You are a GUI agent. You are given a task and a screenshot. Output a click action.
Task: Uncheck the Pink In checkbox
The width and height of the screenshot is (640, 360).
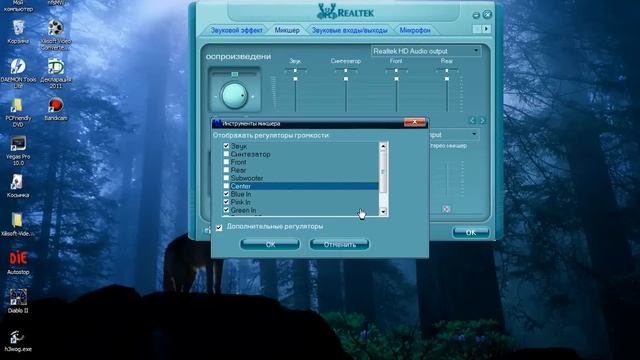click(226, 202)
